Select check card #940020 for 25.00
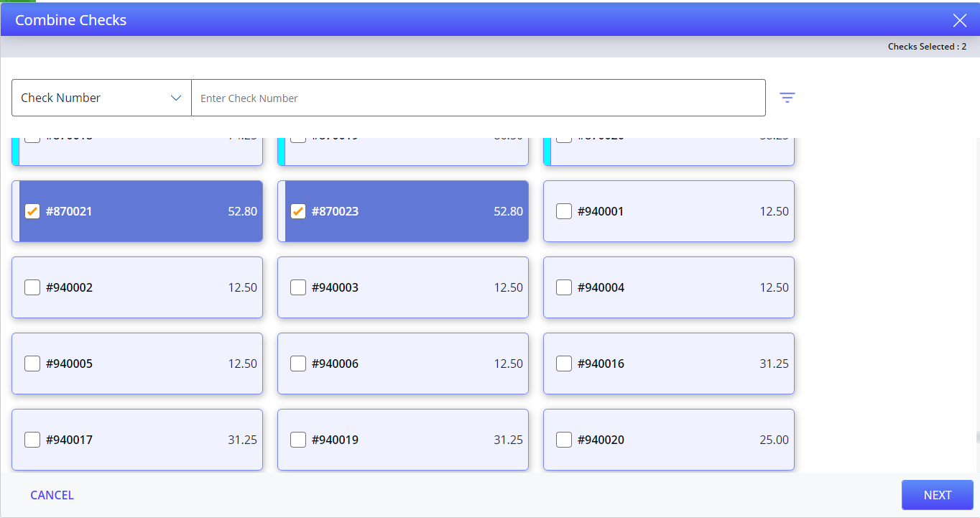This screenshot has width=980, height=518. coord(669,440)
